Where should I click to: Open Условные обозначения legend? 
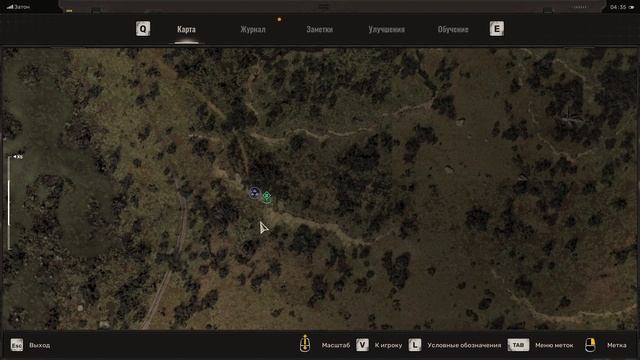coord(464,345)
